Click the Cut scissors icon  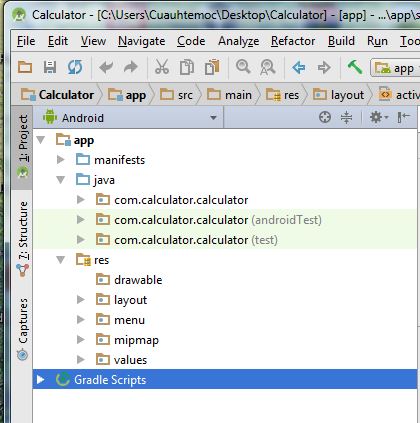[162, 67]
